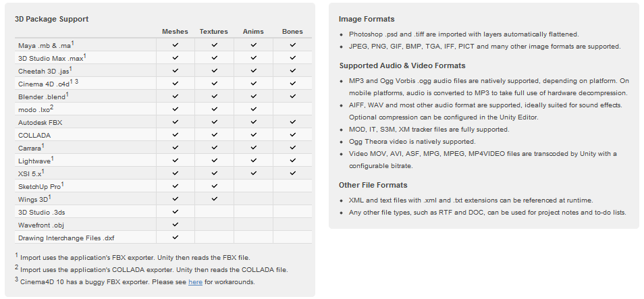
Task: Click footnote 2 about the COLLADA exporter
Action: (152, 269)
